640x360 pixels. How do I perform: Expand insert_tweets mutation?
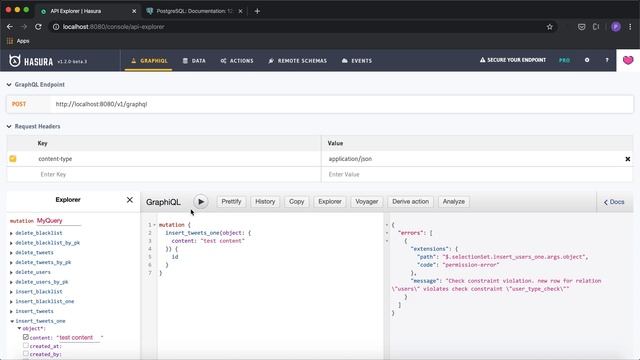(11, 311)
